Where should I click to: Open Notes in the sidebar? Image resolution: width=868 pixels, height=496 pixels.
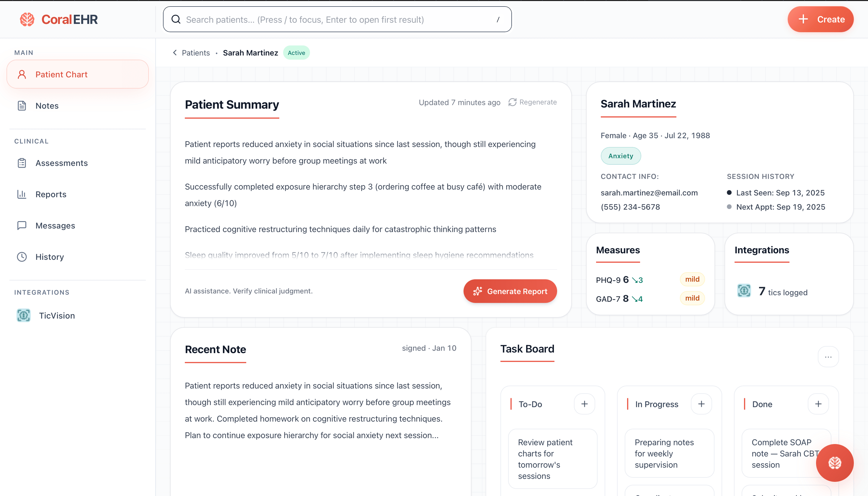point(47,106)
